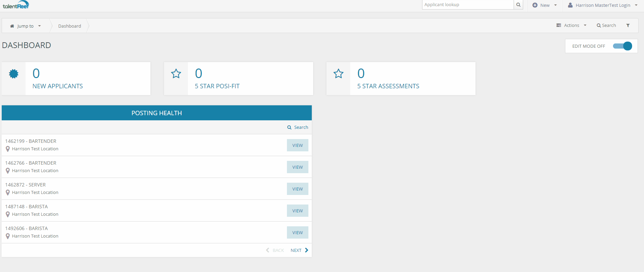Select the Dashboard breadcrumb
Viewport: 644px width, 272px height.
[69, 26]
